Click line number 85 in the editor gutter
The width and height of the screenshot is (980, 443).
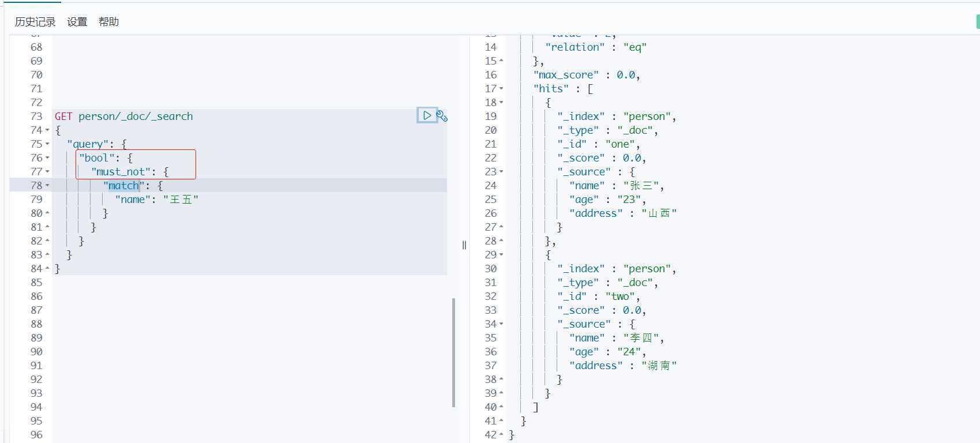pyautogui.click(x=36, y=283)
